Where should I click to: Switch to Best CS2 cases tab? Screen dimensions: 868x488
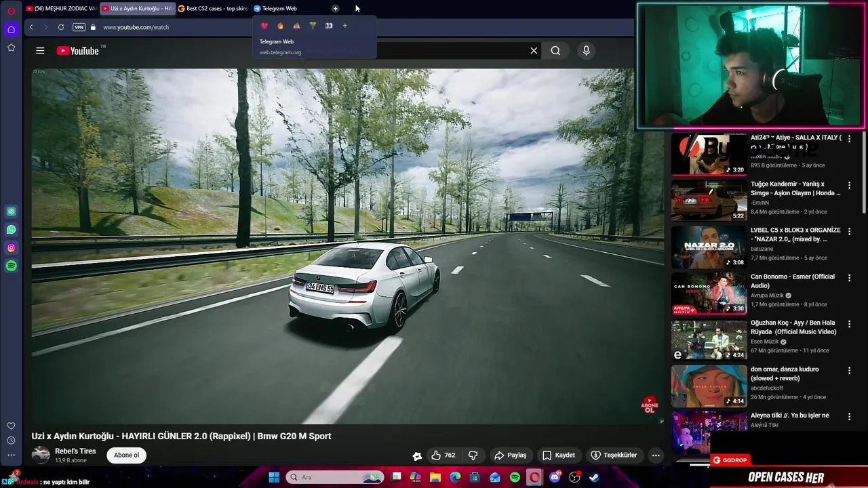point(214,9)
